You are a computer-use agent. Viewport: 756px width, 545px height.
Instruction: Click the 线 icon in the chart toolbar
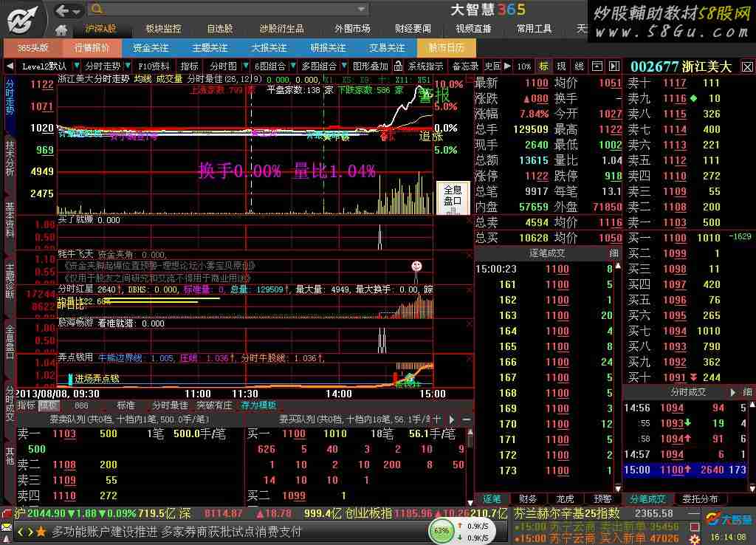click(x=579, y=66)
